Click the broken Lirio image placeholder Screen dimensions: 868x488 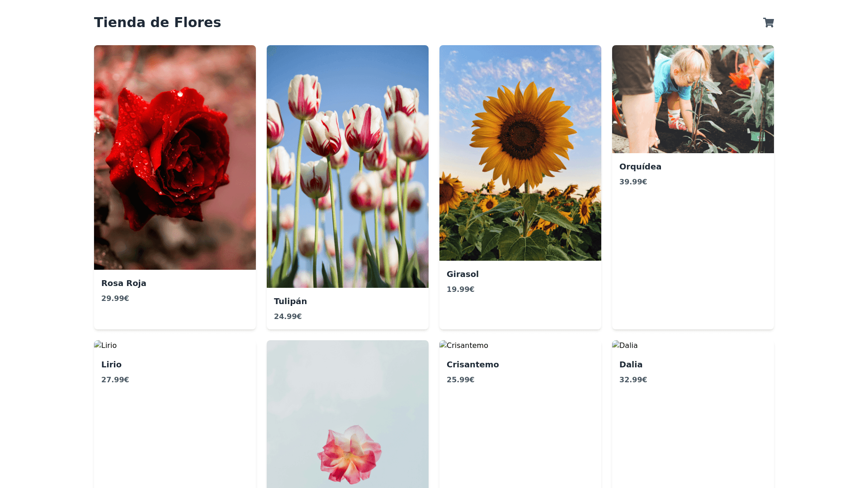coord(105,345)
